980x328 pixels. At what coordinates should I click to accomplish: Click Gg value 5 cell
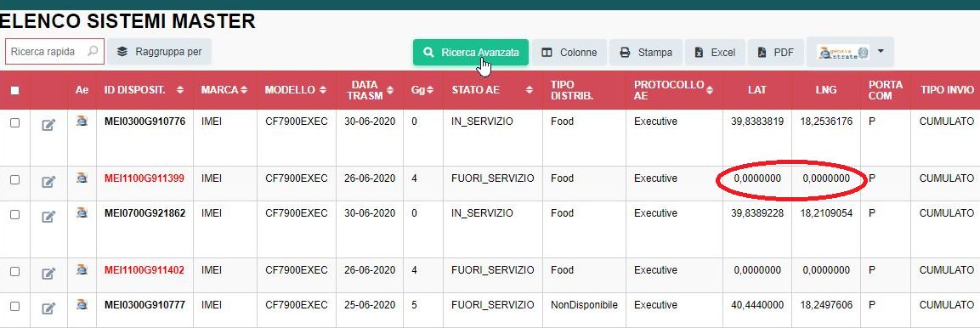[x=415, y=305]
